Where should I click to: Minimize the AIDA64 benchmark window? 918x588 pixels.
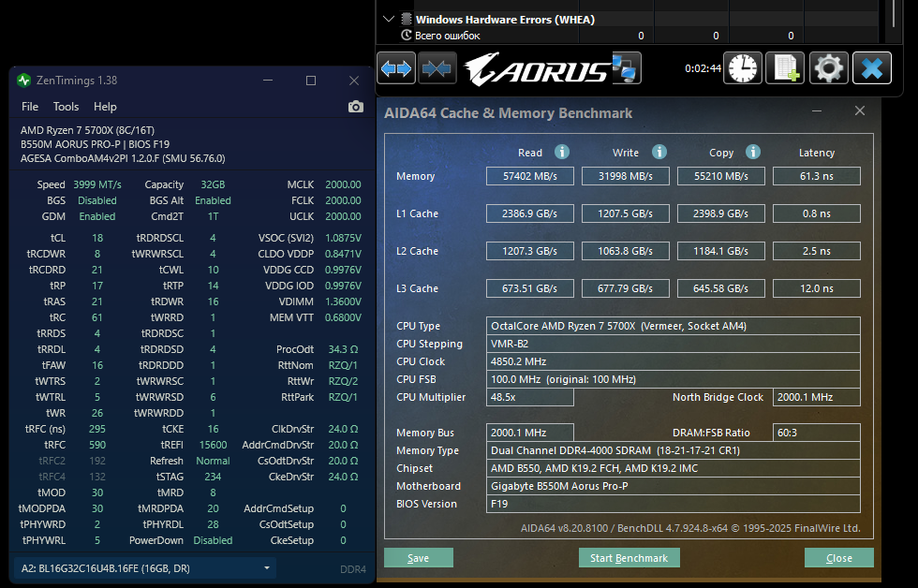817,110
